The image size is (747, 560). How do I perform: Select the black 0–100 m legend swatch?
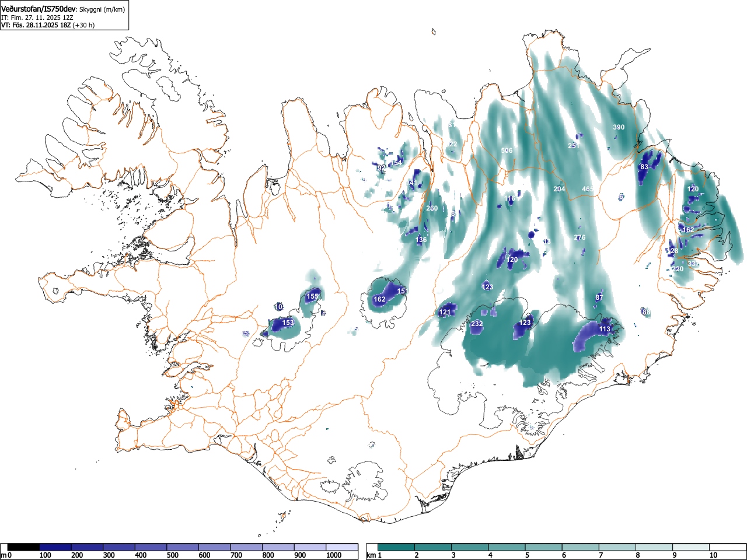[24, 547]
